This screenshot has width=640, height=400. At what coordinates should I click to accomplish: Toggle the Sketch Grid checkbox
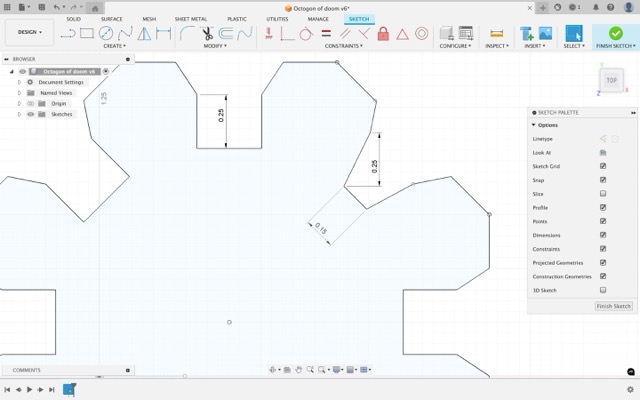(x=603, y=166)
